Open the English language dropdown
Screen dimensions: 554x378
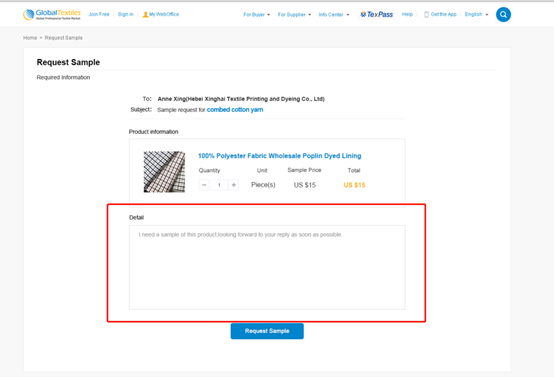pos(476,14)
